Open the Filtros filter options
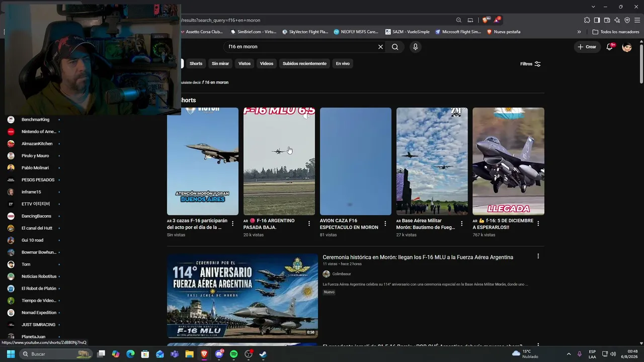 530,64
